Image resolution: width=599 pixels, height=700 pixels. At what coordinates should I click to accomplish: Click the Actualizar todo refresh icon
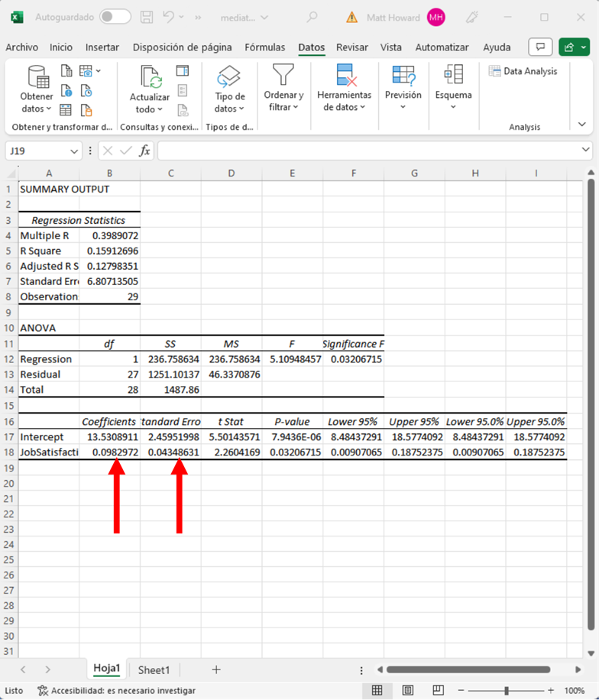point(150,79)
